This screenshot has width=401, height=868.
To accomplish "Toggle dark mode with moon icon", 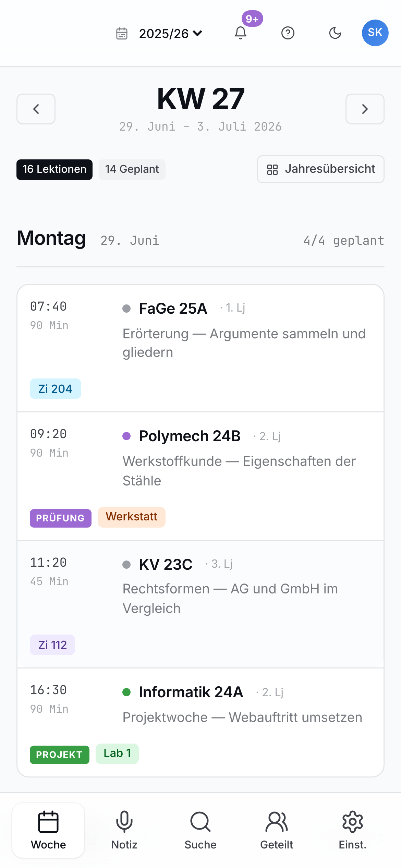I will pyautogui.click(x=335, y=33).
